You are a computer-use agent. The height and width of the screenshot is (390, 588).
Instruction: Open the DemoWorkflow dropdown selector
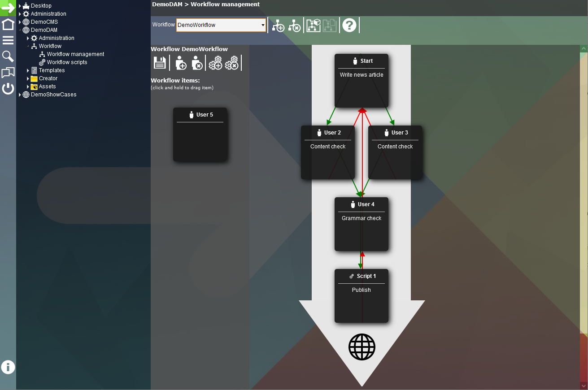[x=262, y=25]
